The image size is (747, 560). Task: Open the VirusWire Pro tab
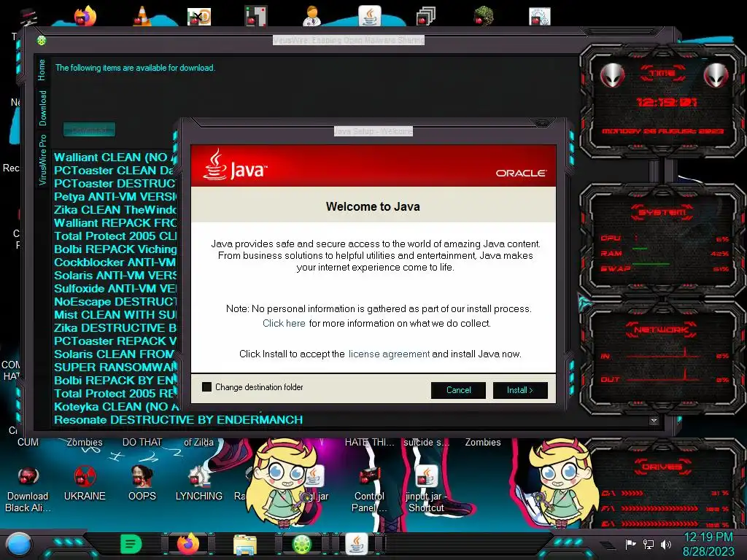tap(43, 160)
